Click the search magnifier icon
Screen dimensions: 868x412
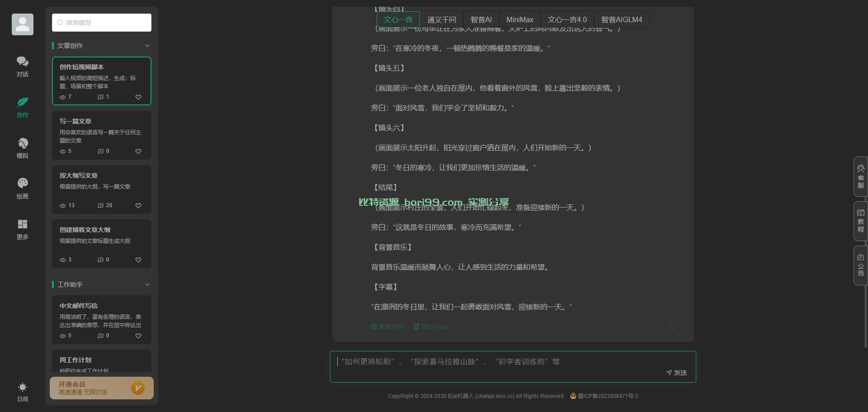[60, 23]
